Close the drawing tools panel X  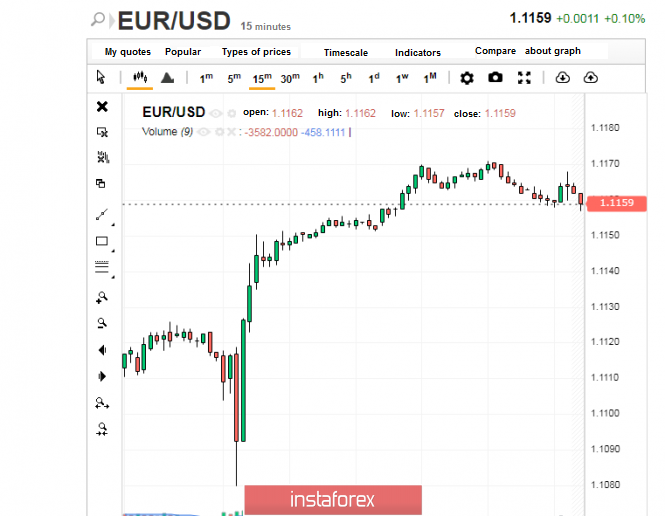(102, 106)
